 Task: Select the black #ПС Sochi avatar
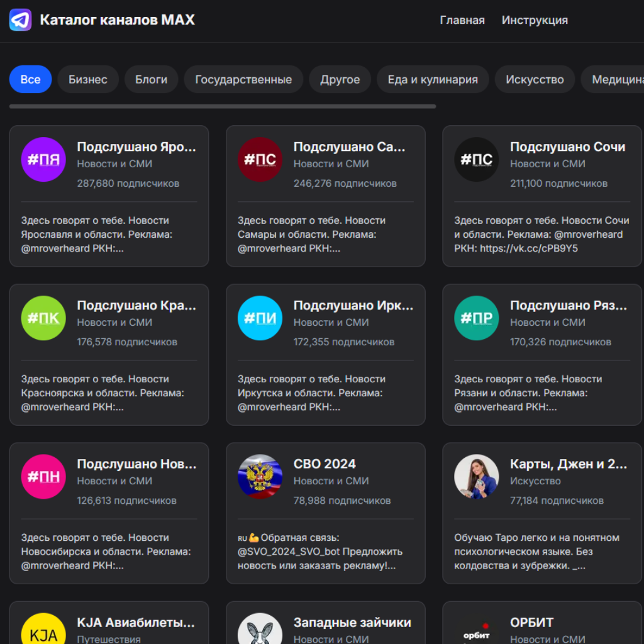[476, 160]
